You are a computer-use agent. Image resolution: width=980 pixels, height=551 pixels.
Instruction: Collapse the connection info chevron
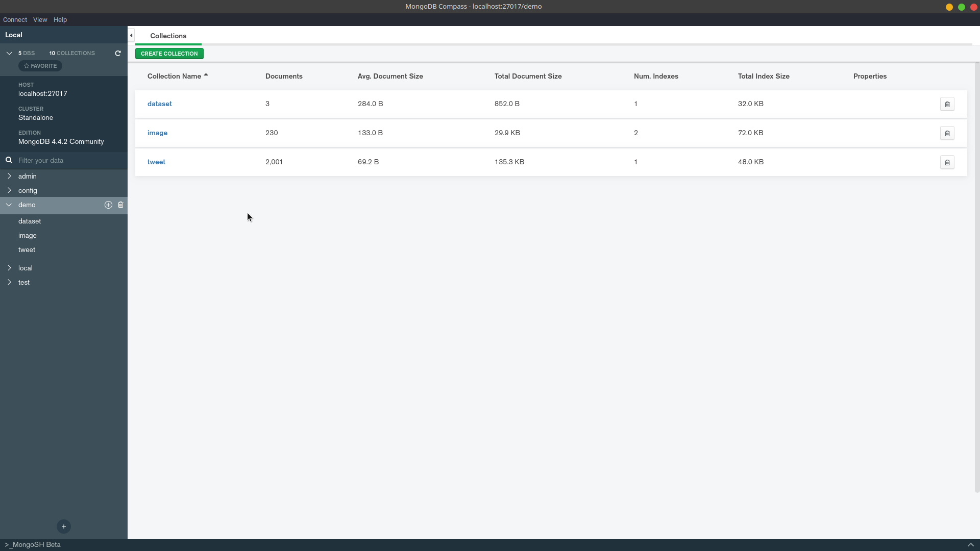pyautogui.click(x=9, y=53)
